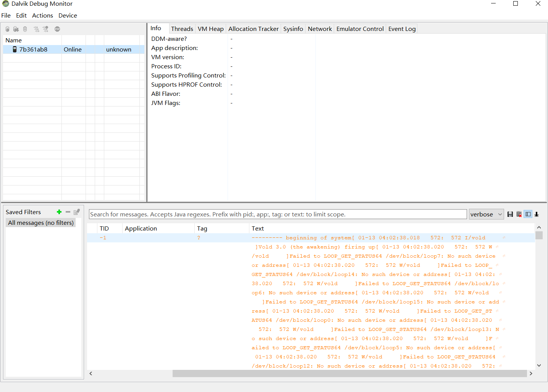Viewport: 548px width, 392px height.
Task: Click the JVM Flags: label
Action: pos(166,103)
